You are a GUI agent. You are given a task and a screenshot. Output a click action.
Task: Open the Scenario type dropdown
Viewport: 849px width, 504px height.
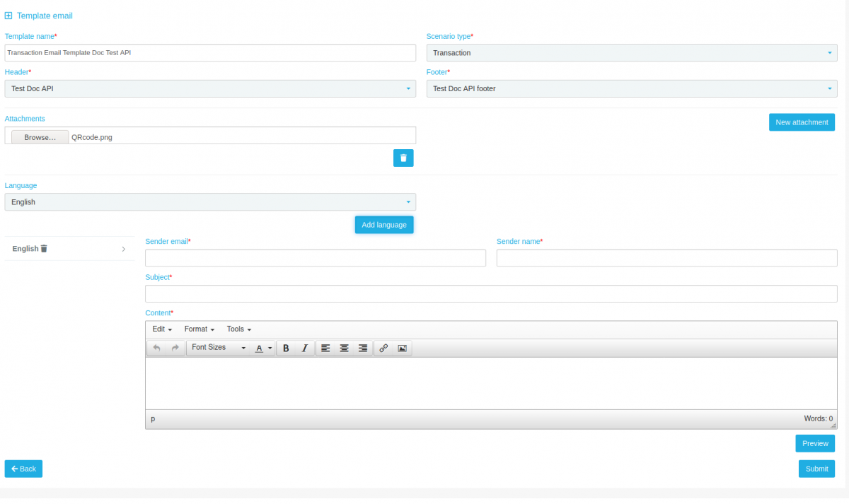[632, 53]
